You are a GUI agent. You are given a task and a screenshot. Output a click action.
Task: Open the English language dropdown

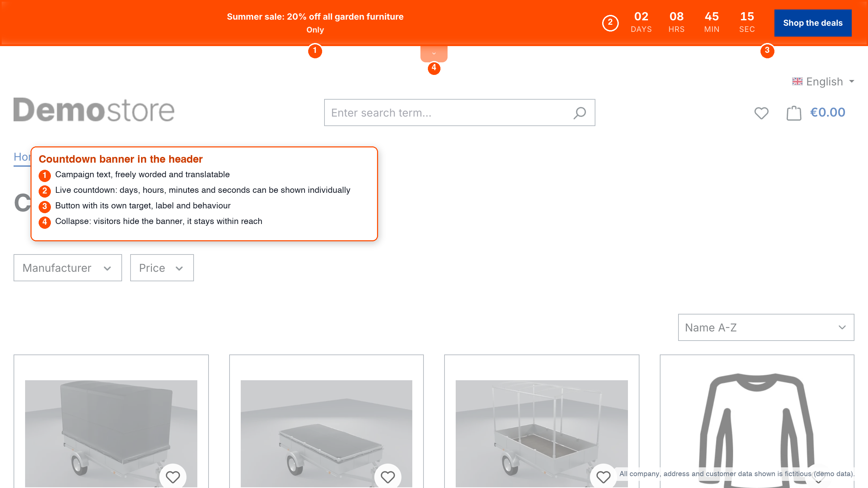point(823,82)
